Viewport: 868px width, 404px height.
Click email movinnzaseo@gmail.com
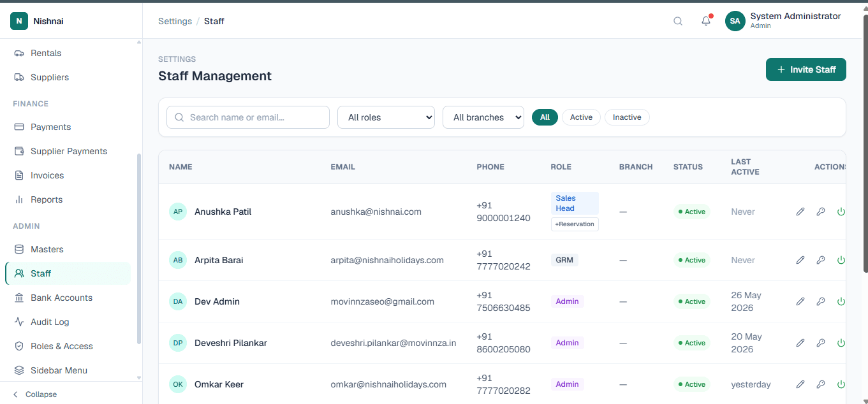[382, 301]
